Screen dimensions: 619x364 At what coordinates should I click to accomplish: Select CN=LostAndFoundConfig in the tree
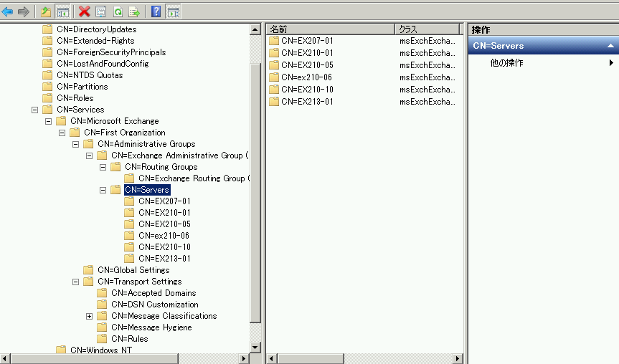pyautogui.click(x=103, y=64)
